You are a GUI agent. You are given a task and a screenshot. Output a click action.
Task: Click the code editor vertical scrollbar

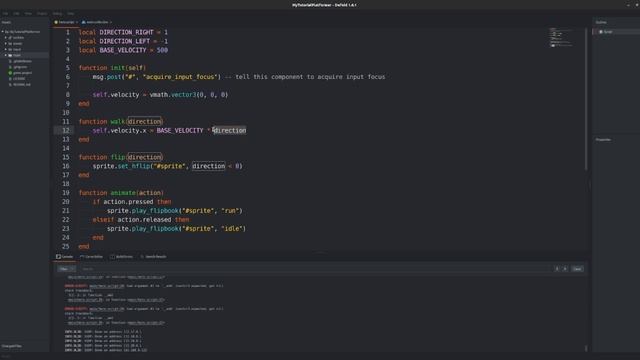[586, 99]
